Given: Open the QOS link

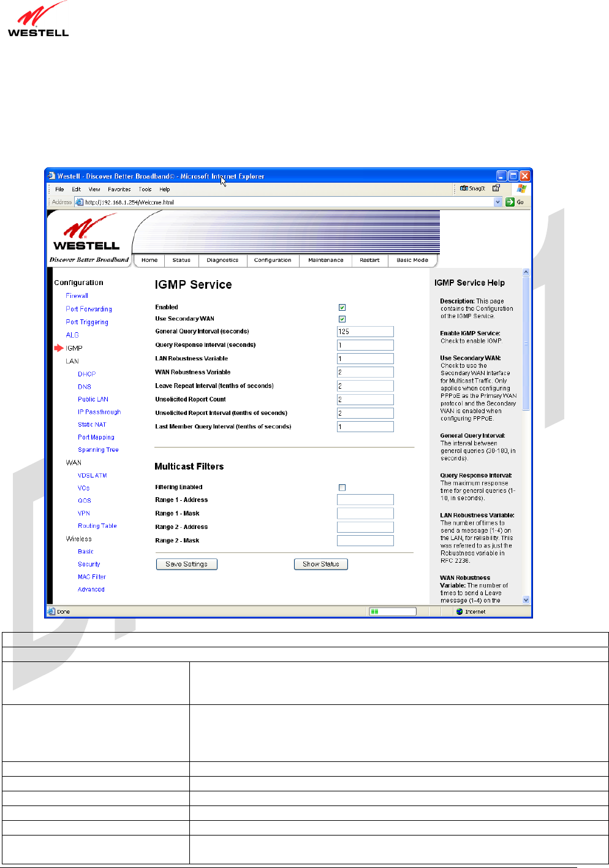Looking at the screenshot, I should pos(85,500).
